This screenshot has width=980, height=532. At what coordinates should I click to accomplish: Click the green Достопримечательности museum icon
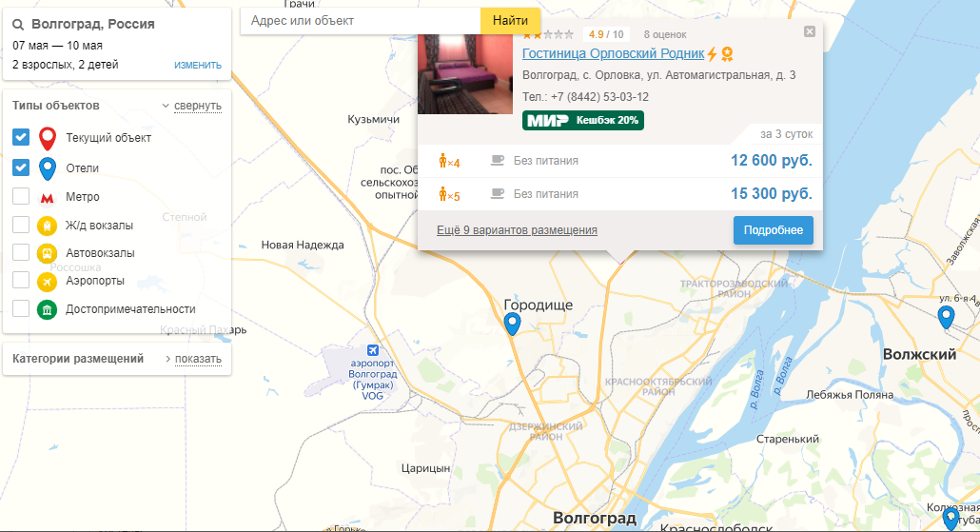pyautogui.click(x=47, y=309)
